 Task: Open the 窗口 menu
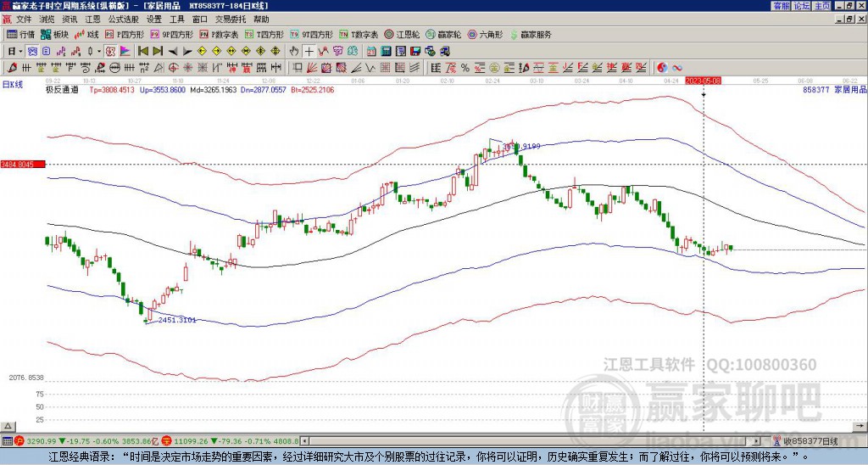point(200,20)
